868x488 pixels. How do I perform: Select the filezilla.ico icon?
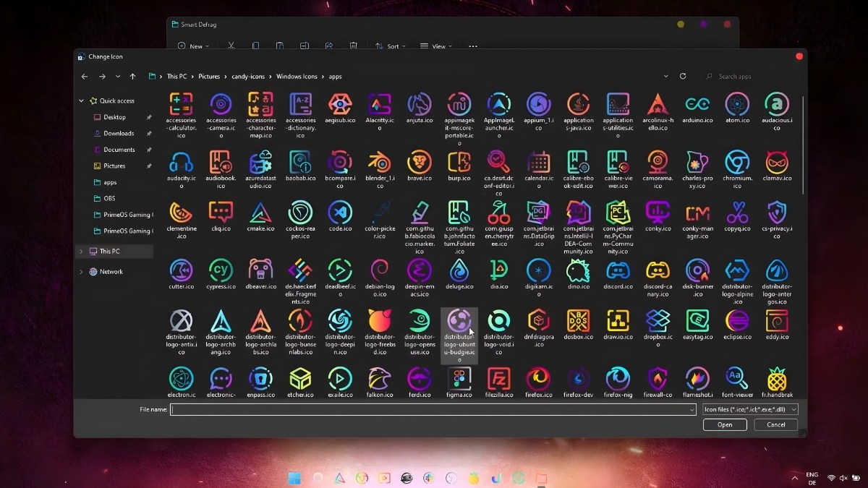click(499, 383)
